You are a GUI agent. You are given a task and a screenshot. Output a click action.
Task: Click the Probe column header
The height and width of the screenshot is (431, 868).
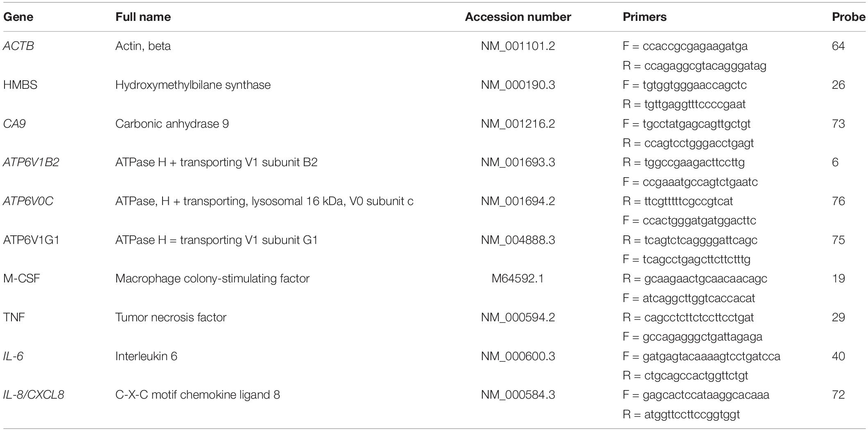pyautogui.click(x=849, y=17)
